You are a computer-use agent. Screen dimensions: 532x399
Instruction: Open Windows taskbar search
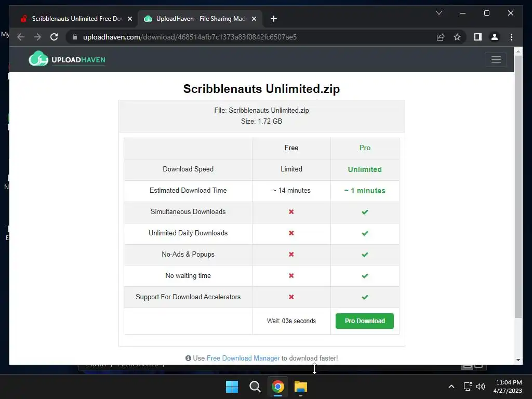coord(255,387)
